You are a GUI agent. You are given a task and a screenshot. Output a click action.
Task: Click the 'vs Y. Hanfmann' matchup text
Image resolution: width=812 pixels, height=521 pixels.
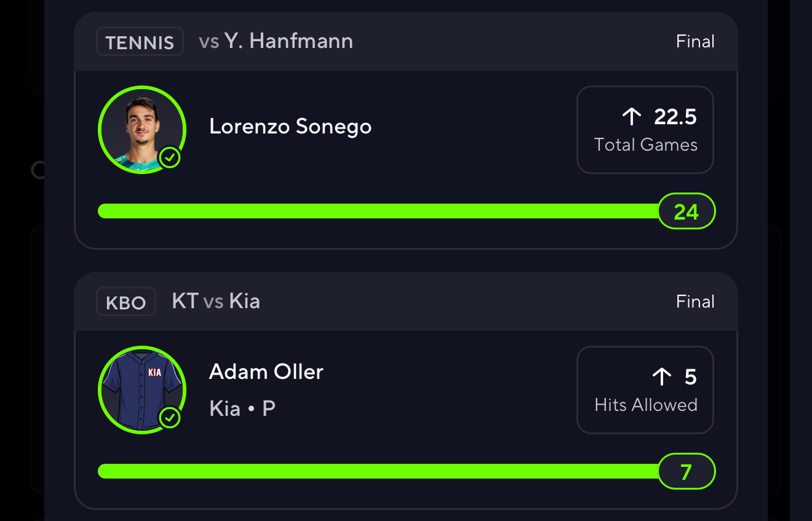point(276,41)
